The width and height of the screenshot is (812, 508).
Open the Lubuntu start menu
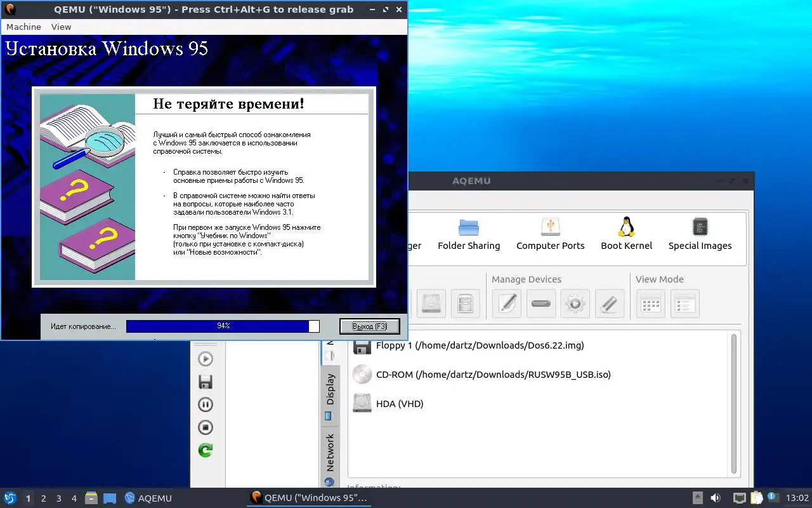10,498
